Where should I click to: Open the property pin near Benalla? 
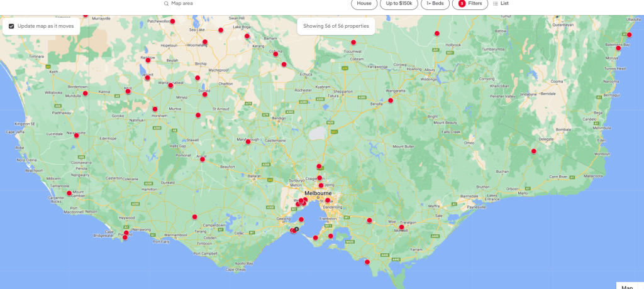(x=391, y=101)
